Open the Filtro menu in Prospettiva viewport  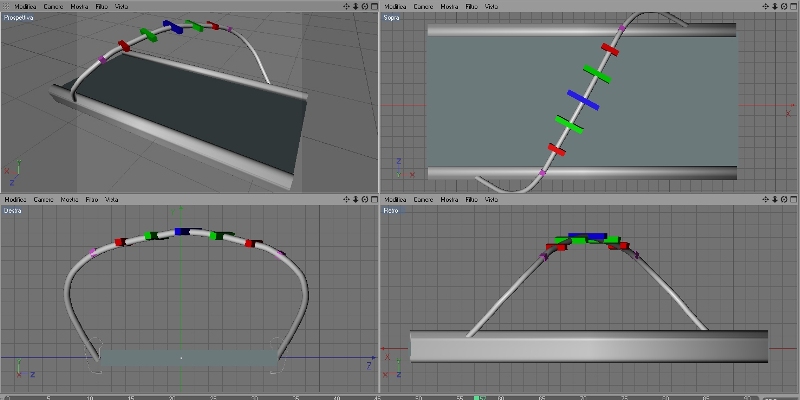102,6
